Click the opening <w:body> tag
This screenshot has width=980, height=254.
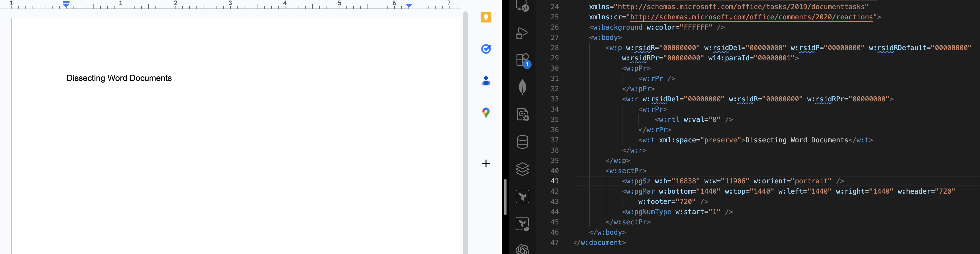point(605,38)
